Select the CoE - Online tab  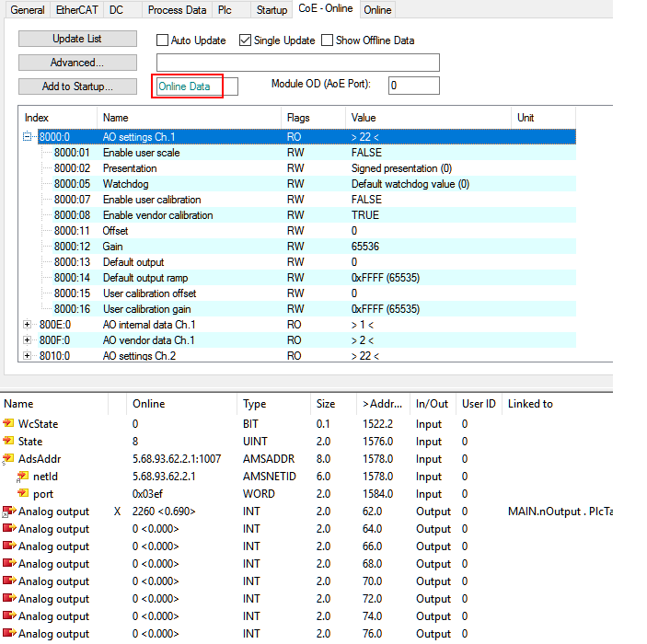pyautogui.click(x=326, y=8)
